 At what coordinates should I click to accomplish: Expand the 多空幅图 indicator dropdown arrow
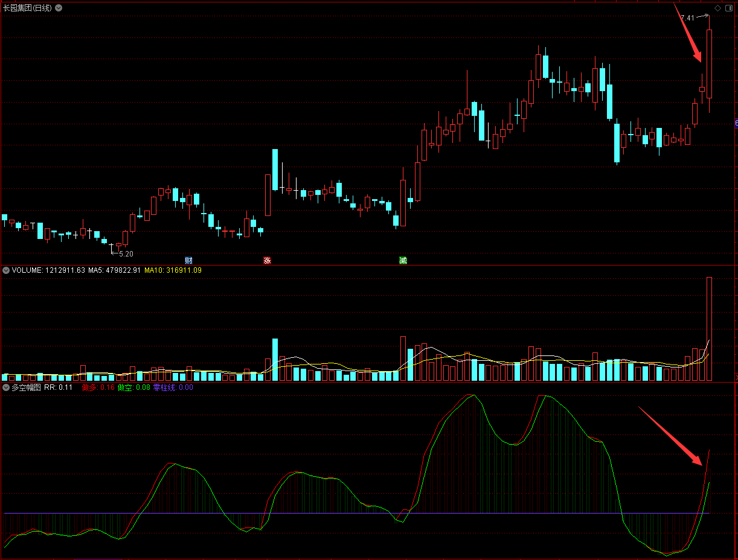(6, 387)
